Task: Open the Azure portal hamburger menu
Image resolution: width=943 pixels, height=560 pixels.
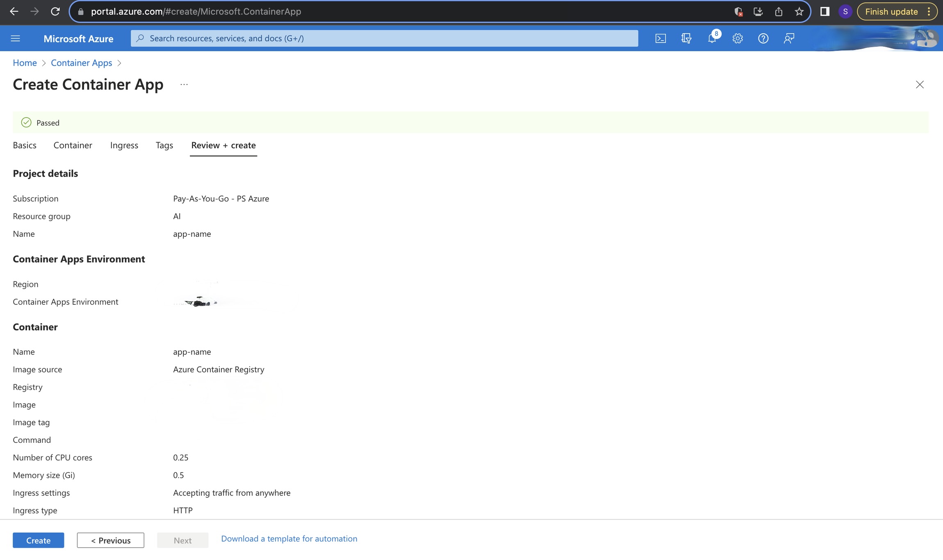Action: click(15, 38)
